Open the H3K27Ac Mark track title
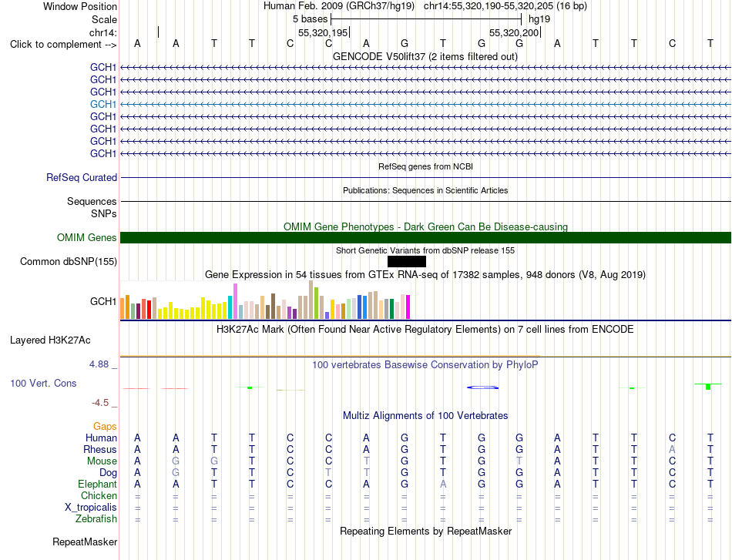The width and height of the screenshot is (732, 560). tap(425, 330)
